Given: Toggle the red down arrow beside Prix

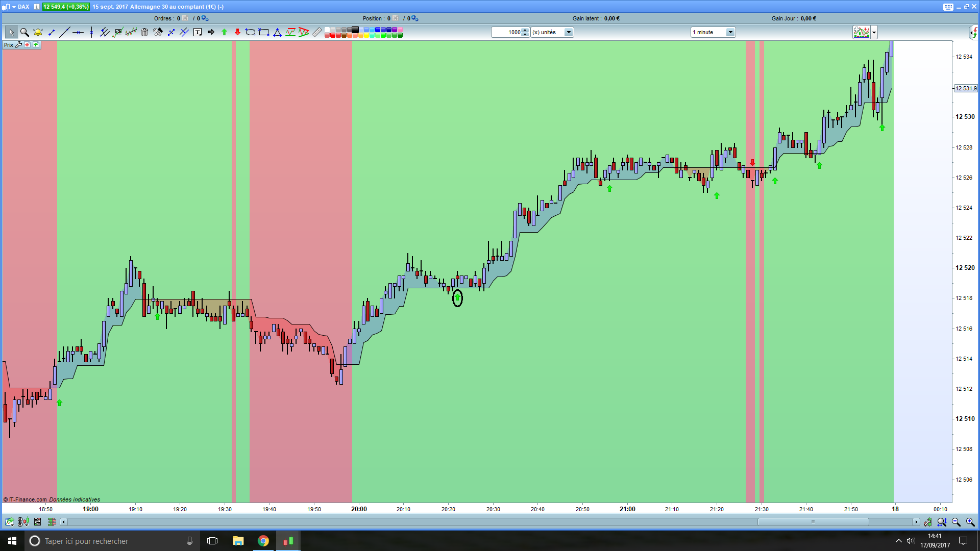Looking at the screenshot, I should pyautogui.click(x=28, y=45).
